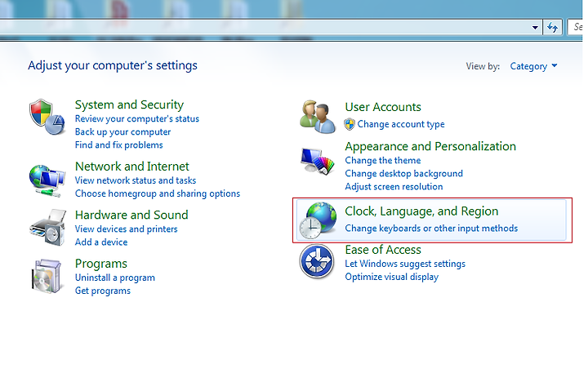
Task: Click the Hardware and Sound printer icon
Action: 47,228
